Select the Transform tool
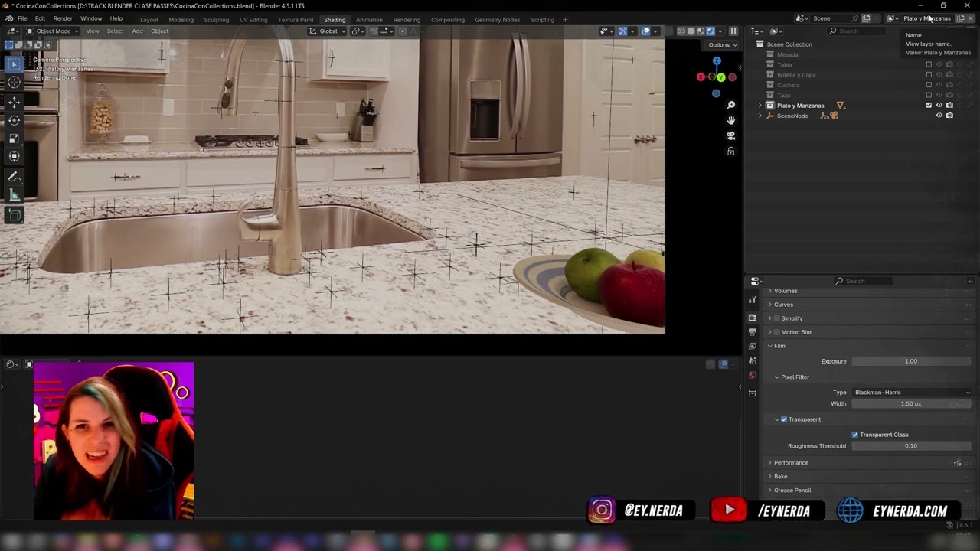This screenshot has height=551, width=980. [x=14, y=156]
